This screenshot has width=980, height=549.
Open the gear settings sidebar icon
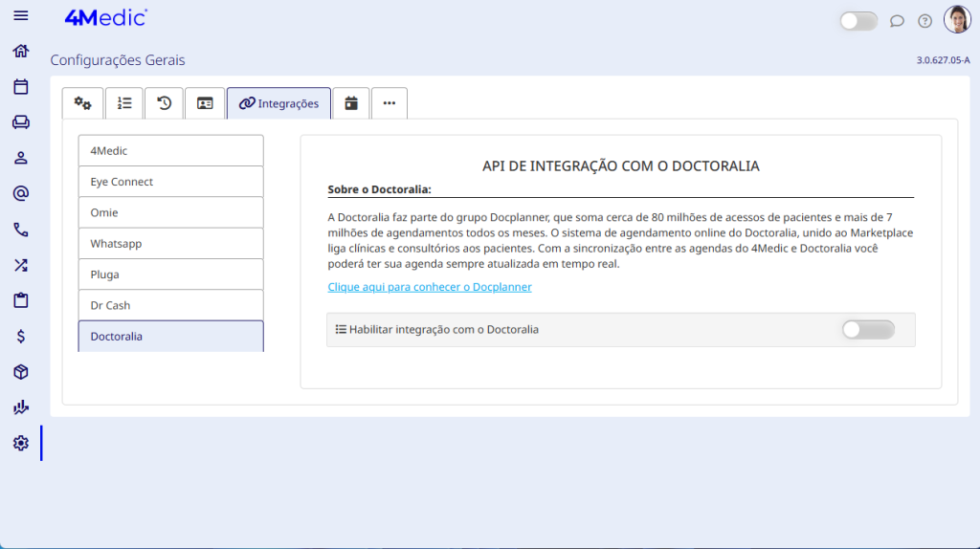[x=21, y=443]
